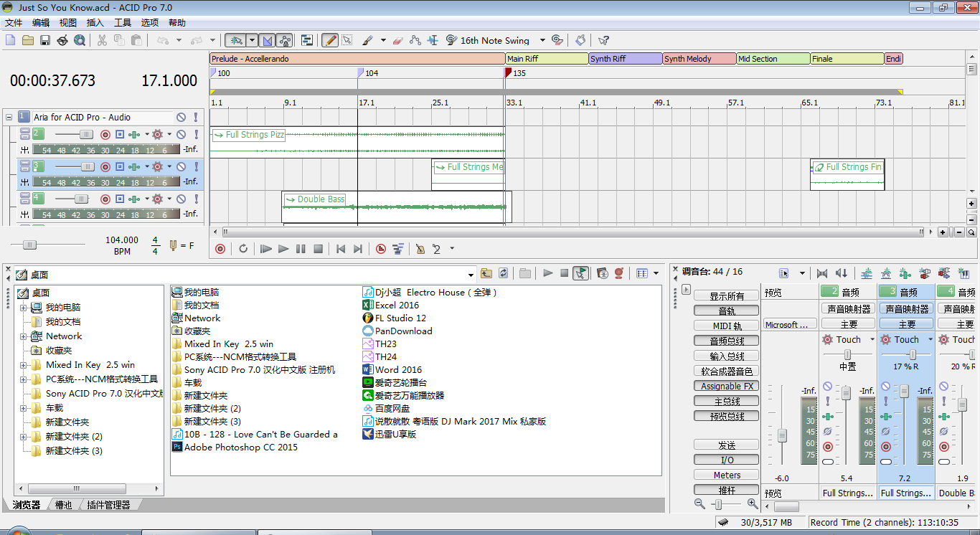Click track 2 volume slider

pos(86,134)
